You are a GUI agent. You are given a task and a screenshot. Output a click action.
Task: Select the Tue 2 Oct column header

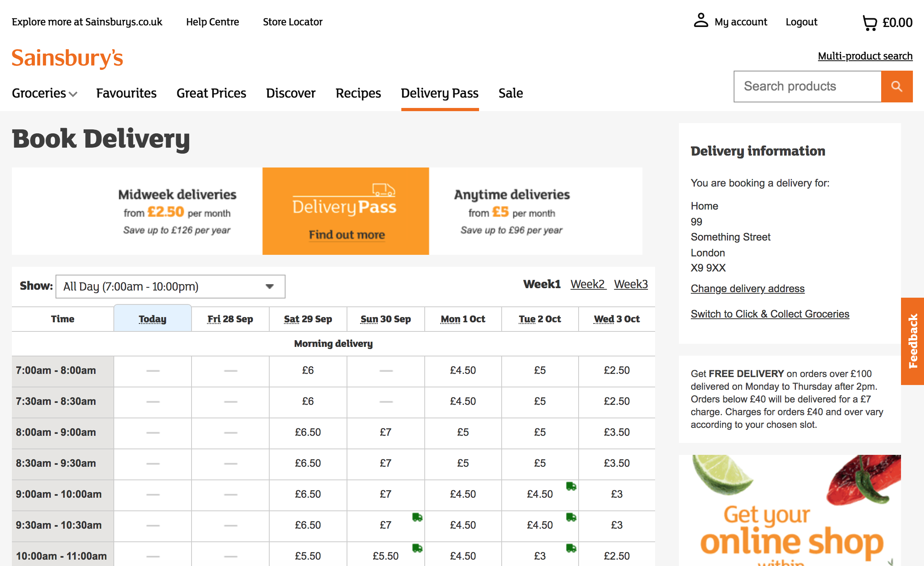point(540,319)
